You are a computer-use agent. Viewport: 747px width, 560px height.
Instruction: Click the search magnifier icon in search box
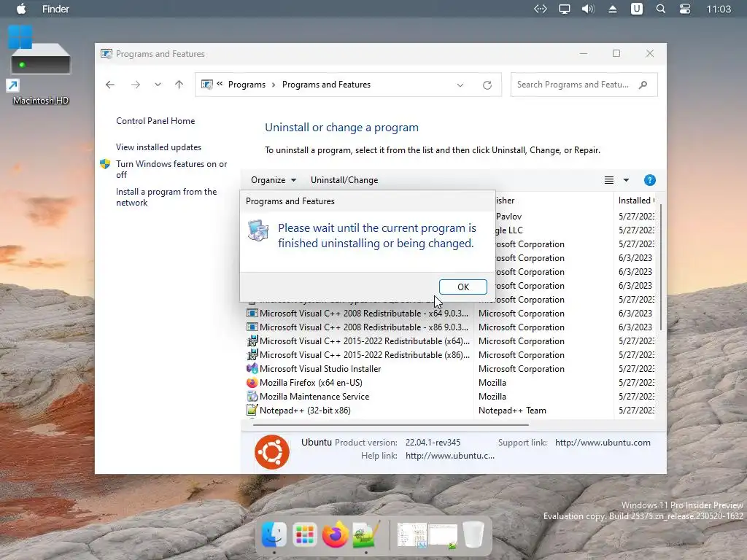tap(643, 85)
